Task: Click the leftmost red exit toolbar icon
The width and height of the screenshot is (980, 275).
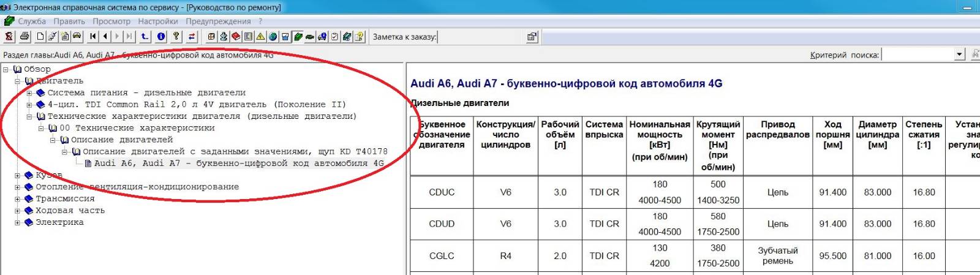Action: [9, 36]
